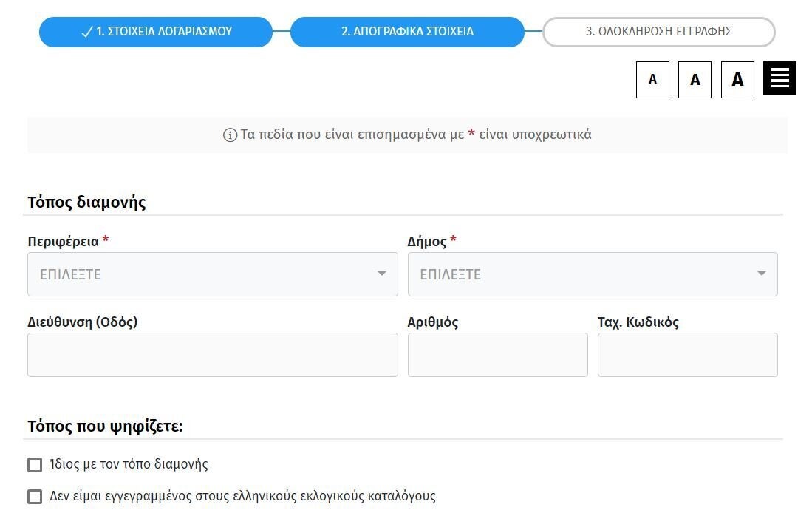Focus the Ταχ. Κωδικός input field
This screenshot has width=812, height=513.
[687, 355]
